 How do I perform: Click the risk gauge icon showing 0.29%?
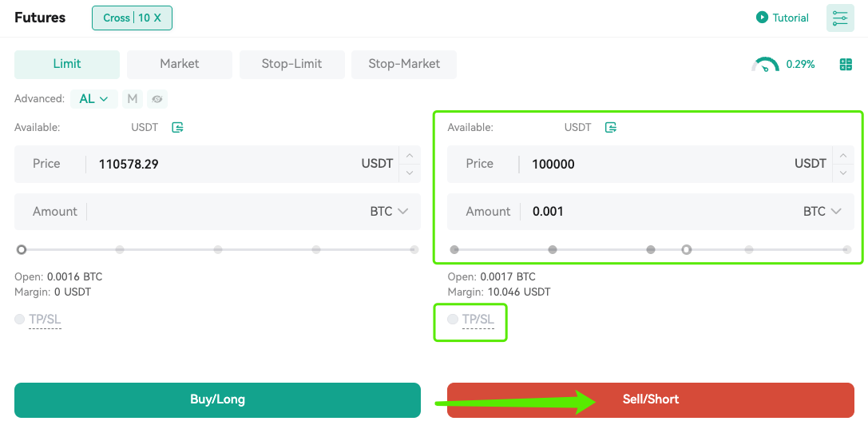pyautogui.click(x=764, y=64)
